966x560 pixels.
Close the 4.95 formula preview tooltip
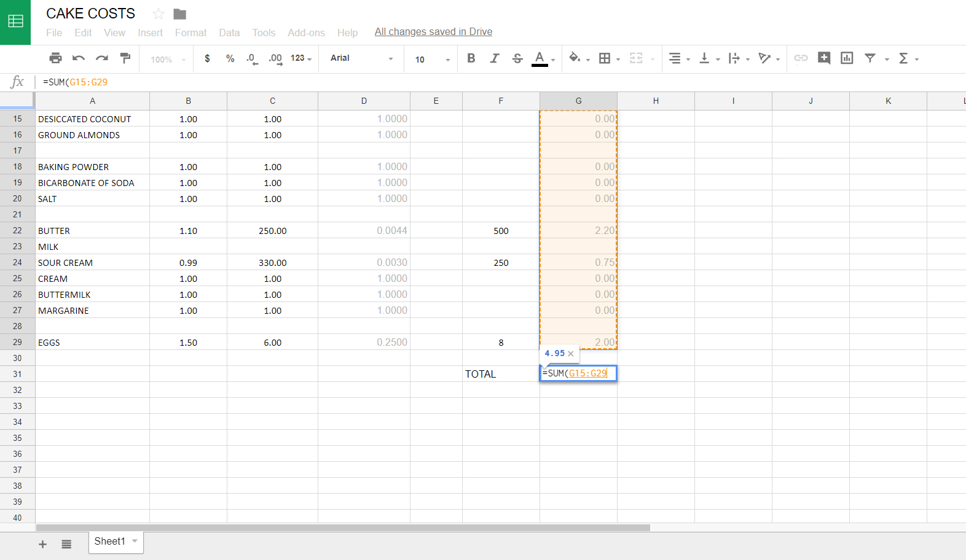click(571, 354)
